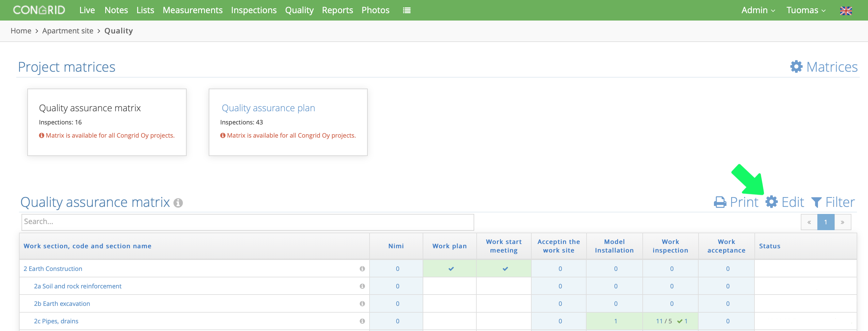Open the Filter funnel option
This screenshot has width=868, height=331.
tap(833, 202)
